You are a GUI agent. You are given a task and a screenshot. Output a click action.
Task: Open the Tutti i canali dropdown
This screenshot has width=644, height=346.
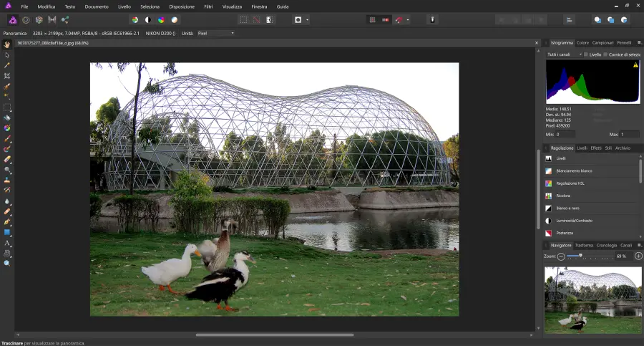[x=565, y=54]
